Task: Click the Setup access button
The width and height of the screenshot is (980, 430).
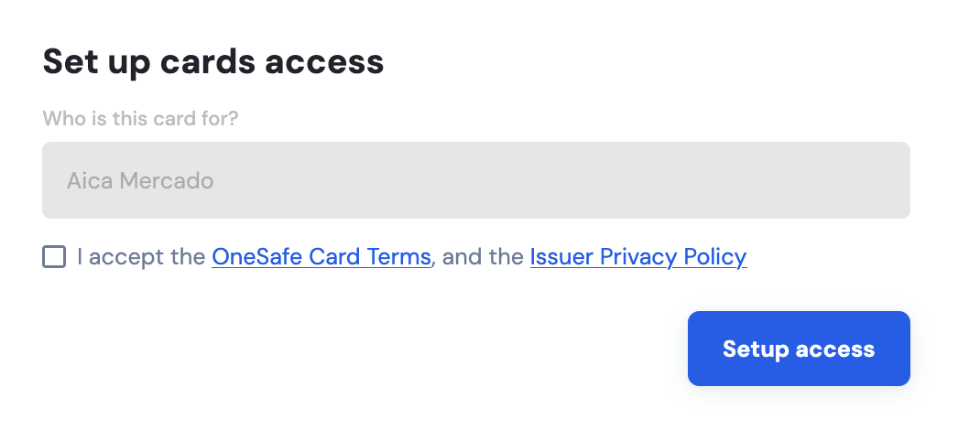Action: [x=799, y=349]
